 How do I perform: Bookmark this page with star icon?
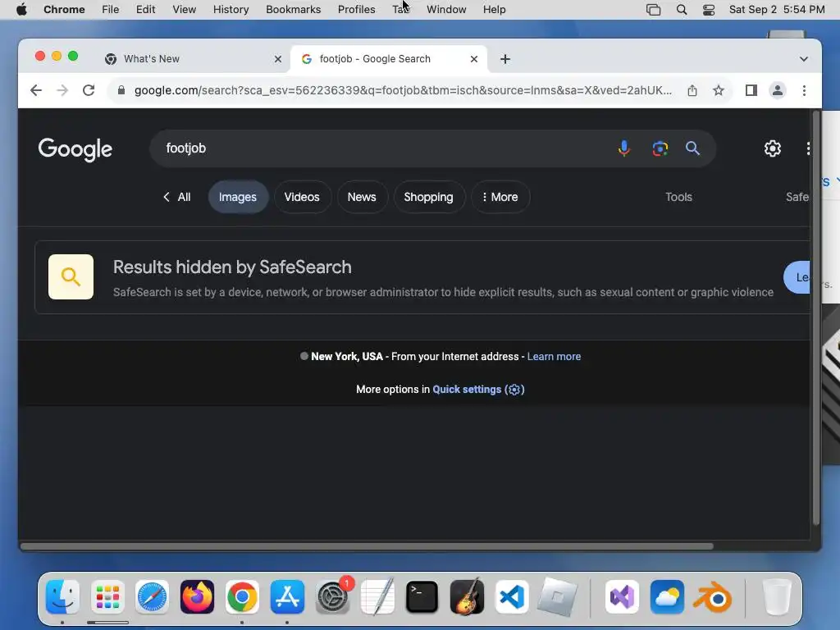click(719, 90)
